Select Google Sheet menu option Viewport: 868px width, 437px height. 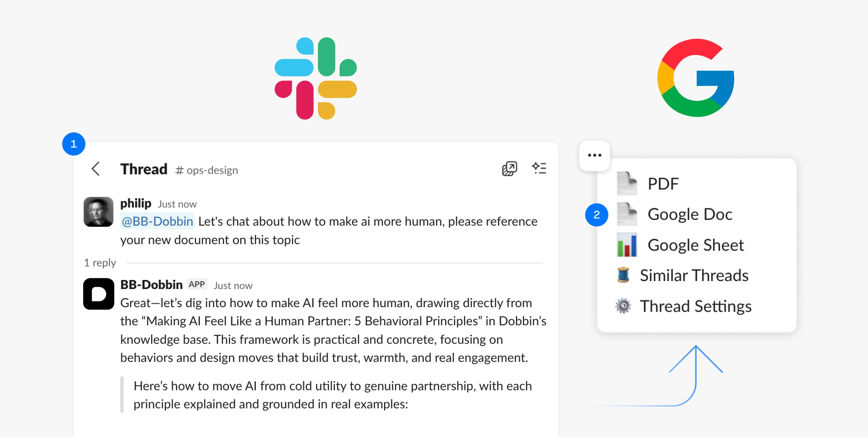tap(695, 245)
